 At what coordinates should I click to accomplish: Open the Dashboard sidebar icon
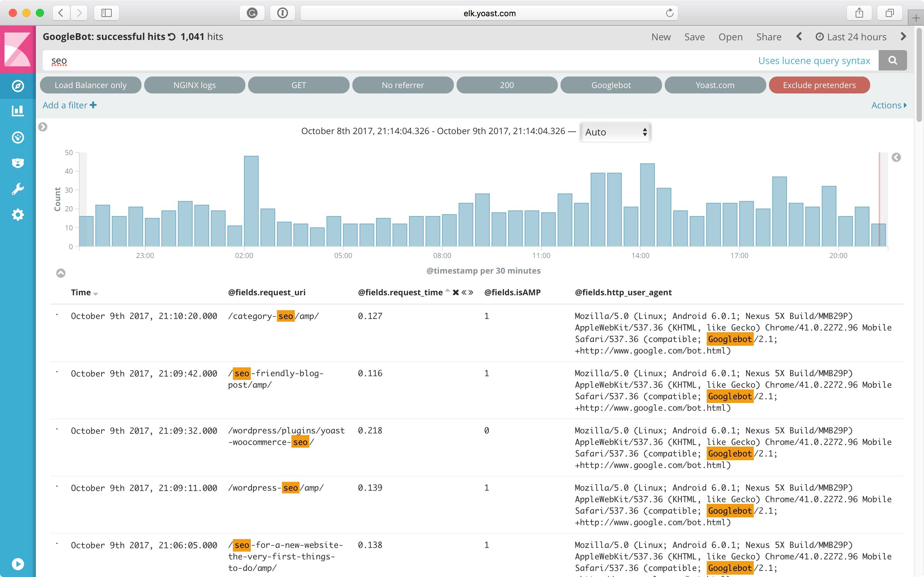(x=18, y=137)
